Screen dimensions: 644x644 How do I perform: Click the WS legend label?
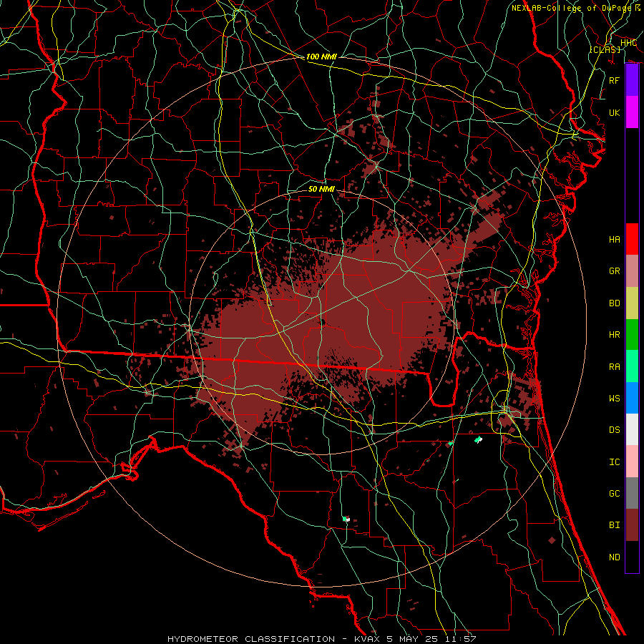614,398
